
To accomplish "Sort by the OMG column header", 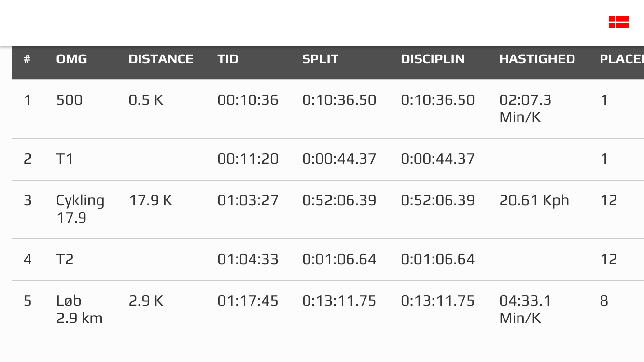I will click(71, 59).
